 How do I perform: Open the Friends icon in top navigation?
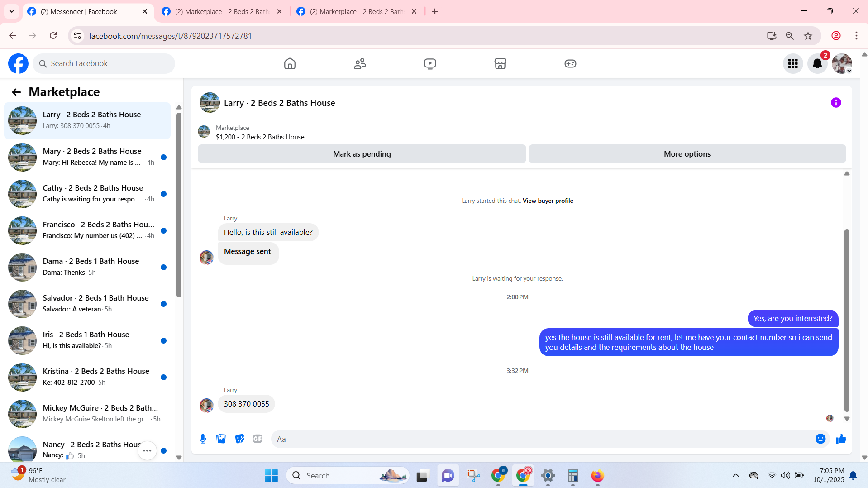point(360,64)
